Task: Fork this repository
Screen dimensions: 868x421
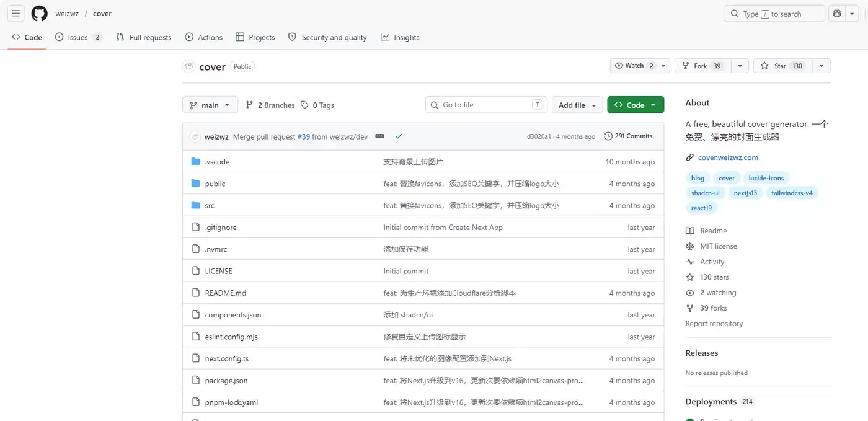Action: coord(703,66)
